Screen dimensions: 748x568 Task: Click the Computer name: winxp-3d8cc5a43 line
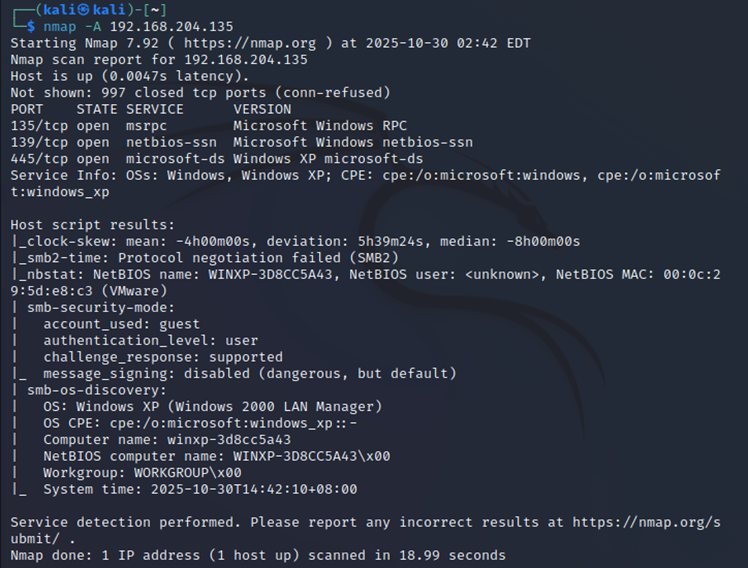[167, 439]
